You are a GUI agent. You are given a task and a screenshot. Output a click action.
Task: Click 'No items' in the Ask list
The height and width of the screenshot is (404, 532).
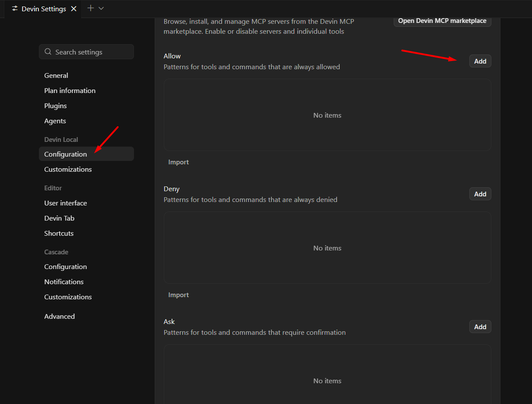pos(327,381)
